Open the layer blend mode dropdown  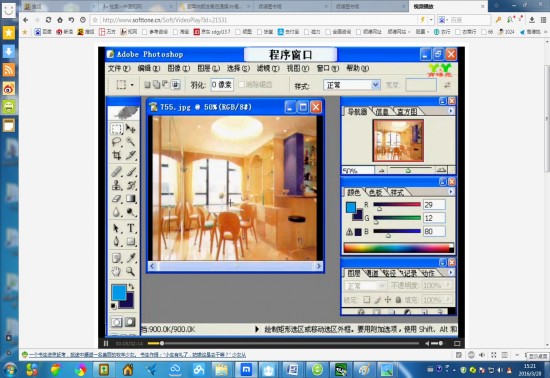coord(364,286)
